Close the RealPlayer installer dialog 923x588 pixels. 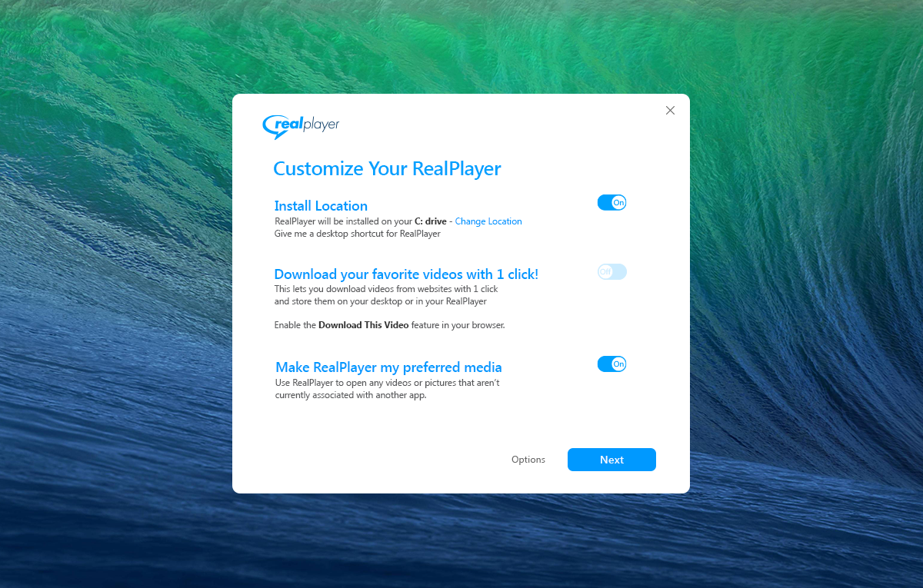coord(670,111)
